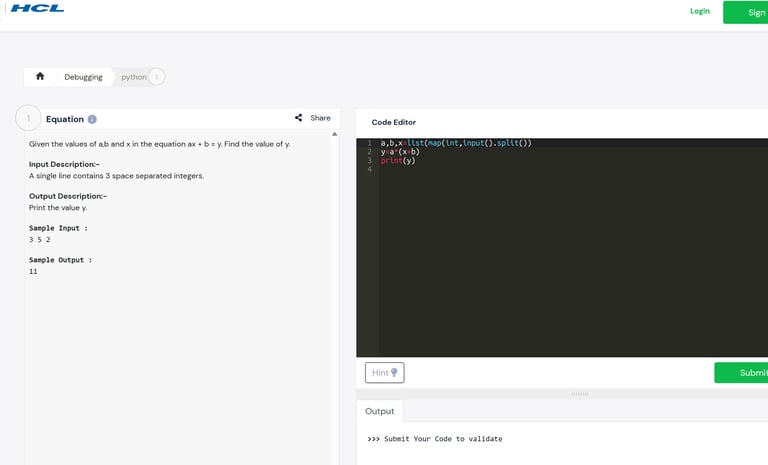Click the Code Editor heading
Image resolution: width=768 pixels, height=465 pixels.
point(393,122)
